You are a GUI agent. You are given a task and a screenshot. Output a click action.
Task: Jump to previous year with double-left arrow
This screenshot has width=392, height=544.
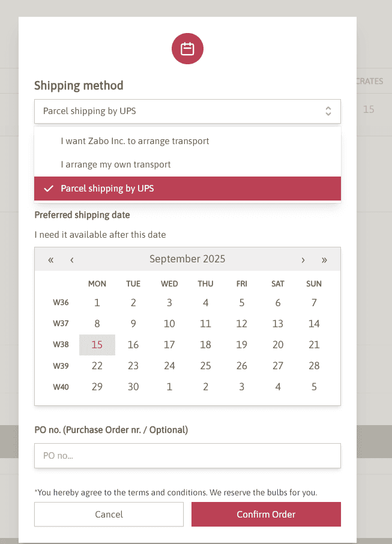point(50,259)
